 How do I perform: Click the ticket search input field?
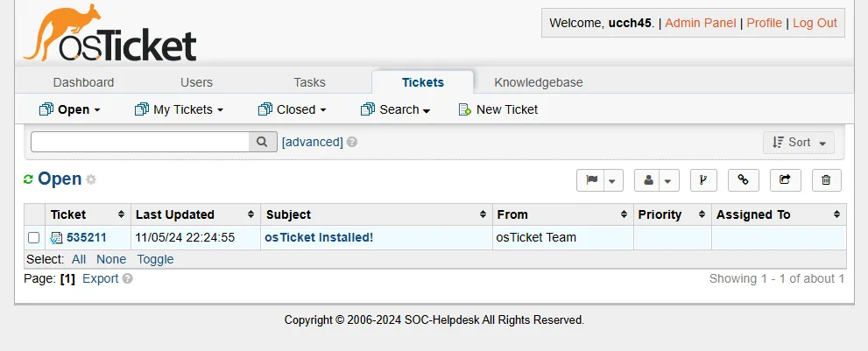pos(140,142)
